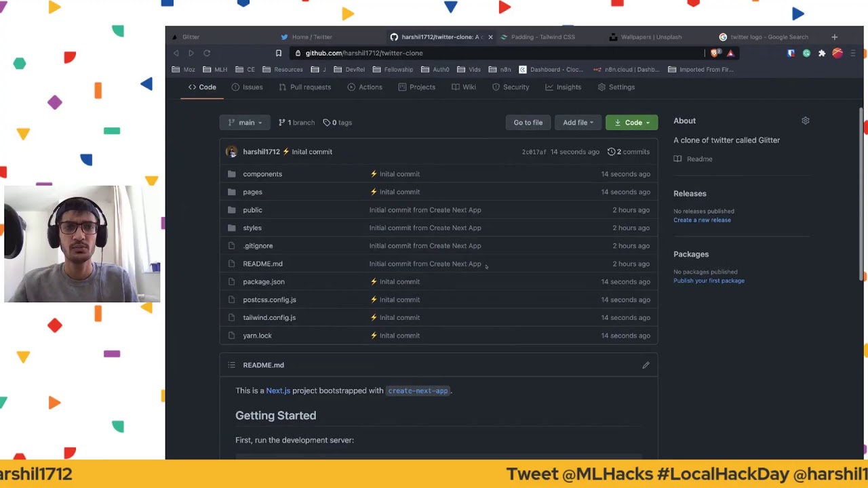The height and width of the screenshot is (488, 868).
Task: Expand the Add file dropdown
Action: coord(578,123)
